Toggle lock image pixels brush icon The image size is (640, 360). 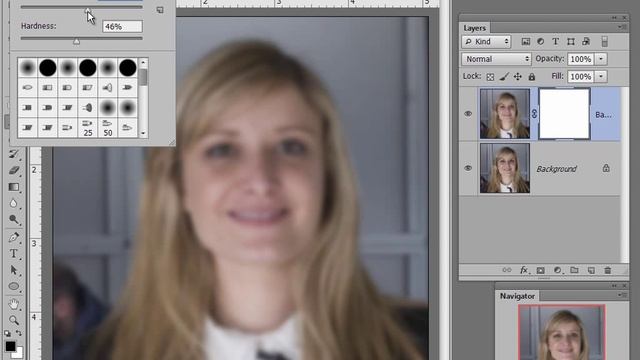[504, 76]
